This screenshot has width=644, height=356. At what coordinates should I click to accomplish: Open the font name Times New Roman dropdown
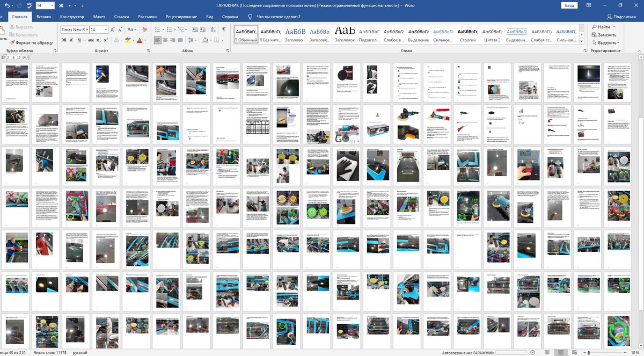87,30
